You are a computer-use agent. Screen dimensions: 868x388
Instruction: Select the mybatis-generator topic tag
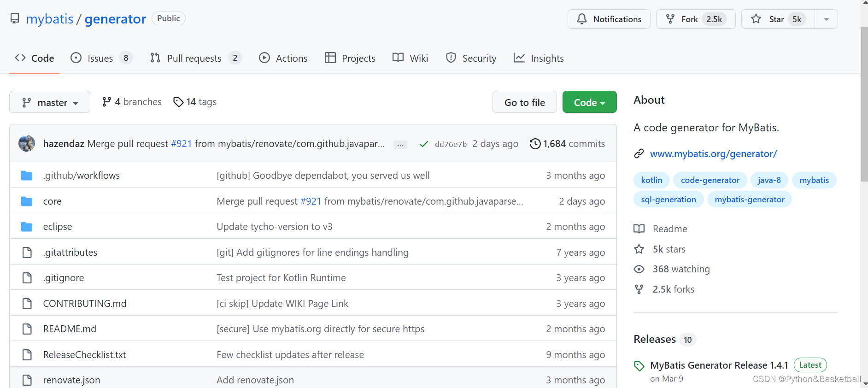[x=750, y=200]
